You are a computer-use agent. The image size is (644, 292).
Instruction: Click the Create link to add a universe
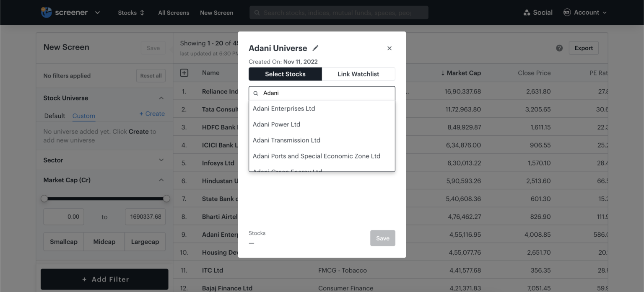152,114
